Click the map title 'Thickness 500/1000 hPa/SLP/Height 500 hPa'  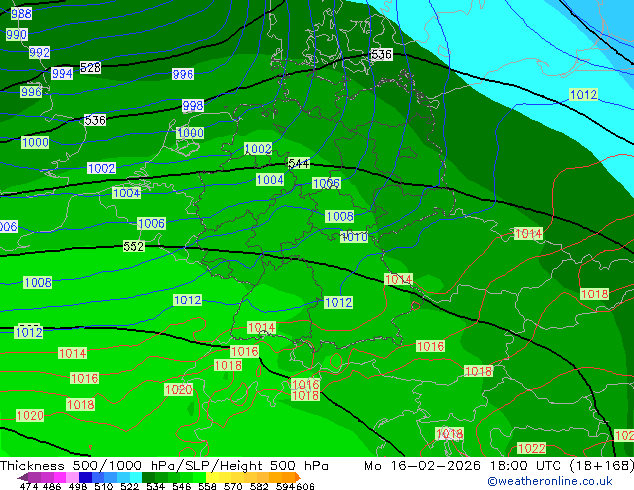pos(164,466)
